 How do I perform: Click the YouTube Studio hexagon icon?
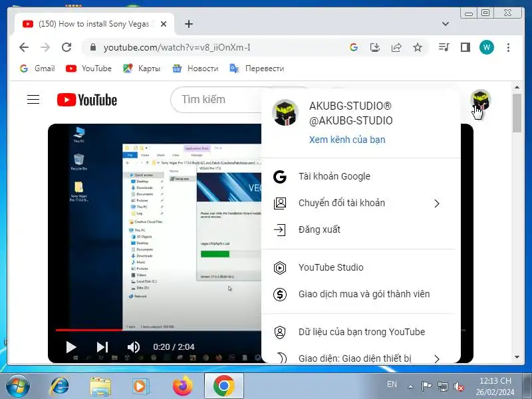coord(280,268)
